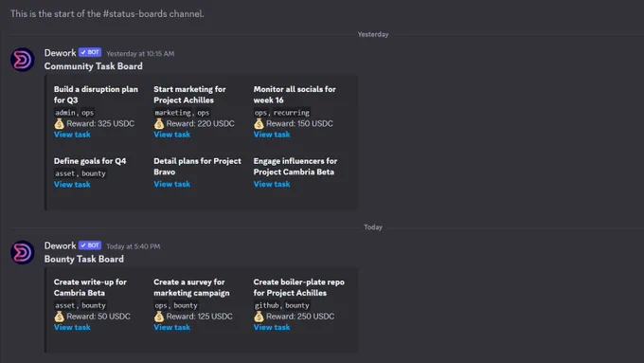The image size is (644, 363).
Task: Open View task for Create a survey
Action: pos(172,327)
